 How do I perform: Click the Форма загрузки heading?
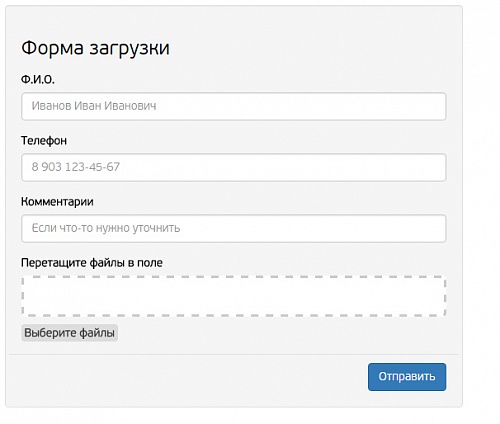(x=96, y=48)
